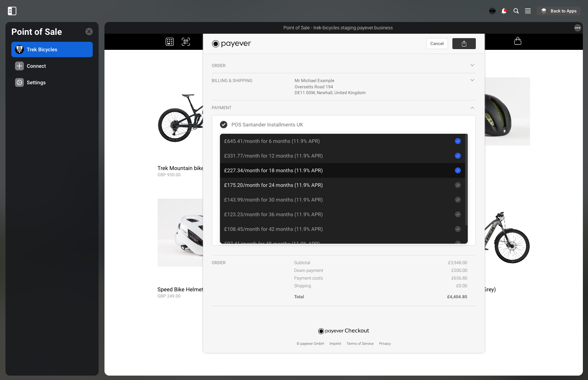
Task: Open the dark helmet product image
Action: point(507,111)
